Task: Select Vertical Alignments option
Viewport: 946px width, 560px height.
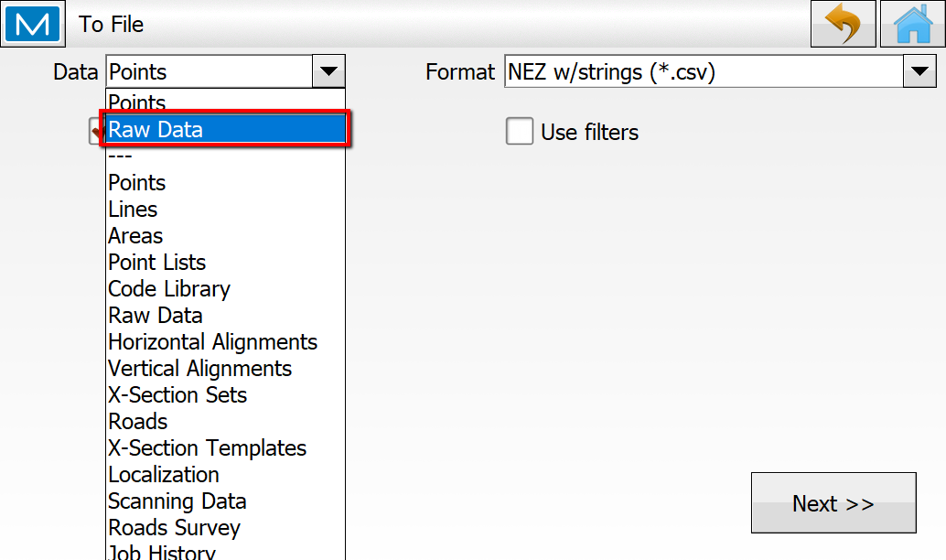Action: pyautogui.click(x=199, y=369)
